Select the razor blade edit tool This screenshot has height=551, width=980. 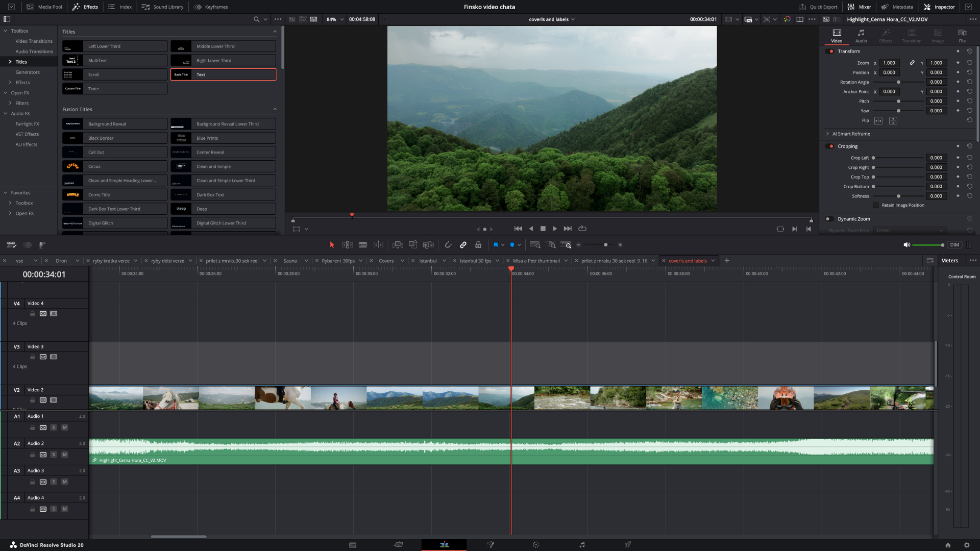coord(363,245)
